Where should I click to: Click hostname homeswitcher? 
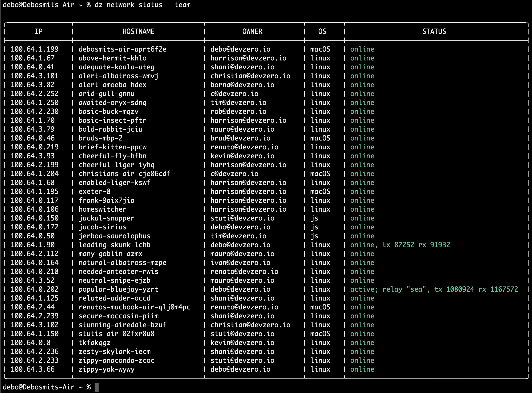(x=102, y=209)
